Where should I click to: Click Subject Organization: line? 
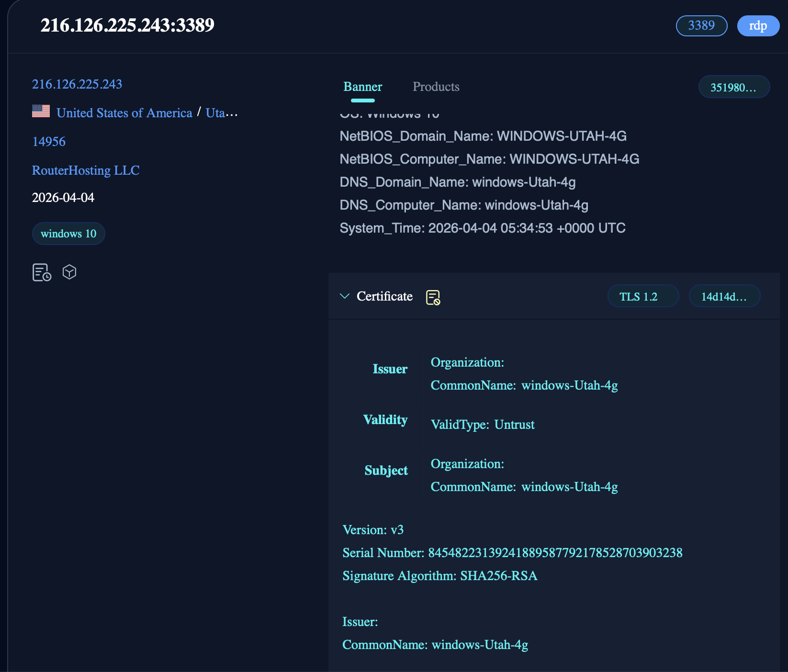click(x=467, y=464)
